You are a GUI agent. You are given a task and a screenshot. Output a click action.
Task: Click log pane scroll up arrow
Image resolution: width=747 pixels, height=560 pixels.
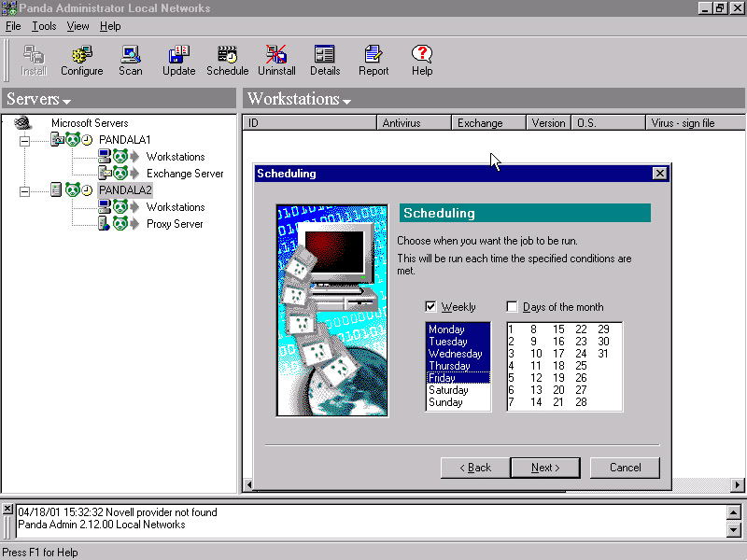734,512
